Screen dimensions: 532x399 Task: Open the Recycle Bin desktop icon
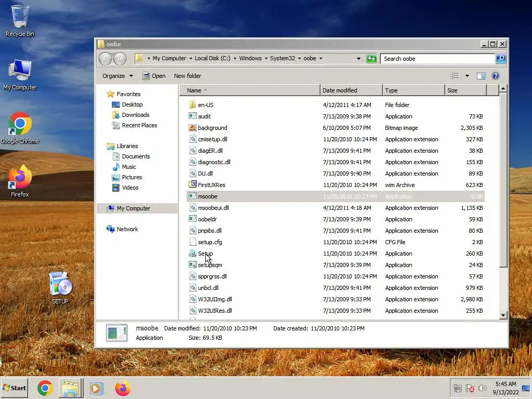point(20,19)
